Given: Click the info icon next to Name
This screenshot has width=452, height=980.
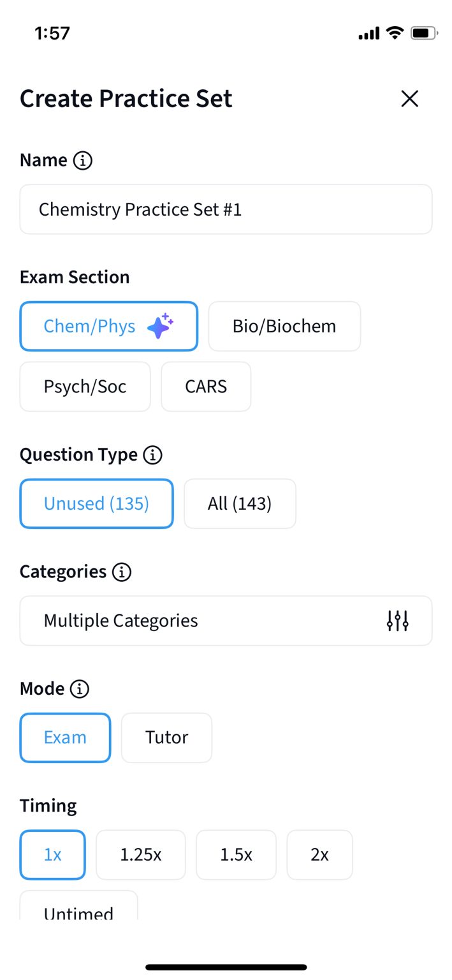Looking at the screenshot, I should 82,160.
